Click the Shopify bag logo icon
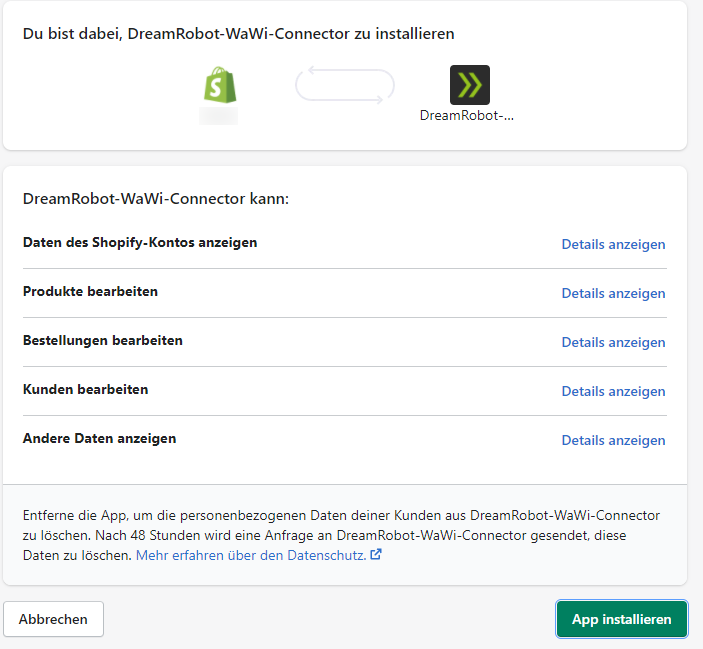This screenshot has width=703, height=649. coord(220,85)
